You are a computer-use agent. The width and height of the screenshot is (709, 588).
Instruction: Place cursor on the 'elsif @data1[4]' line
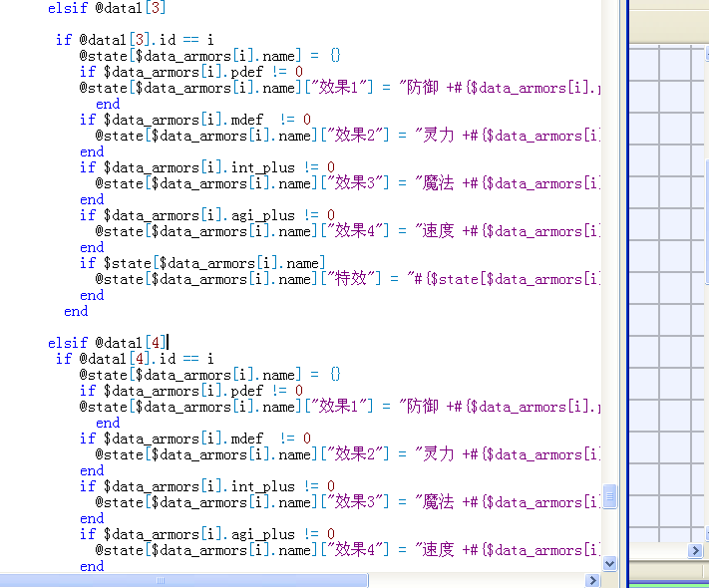pos(107,343)
